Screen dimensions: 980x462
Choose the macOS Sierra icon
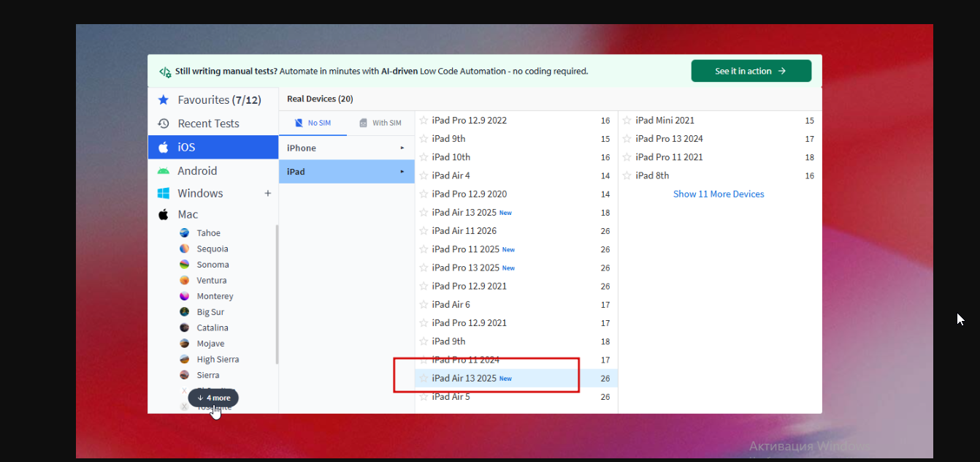(x=184, y=375)
